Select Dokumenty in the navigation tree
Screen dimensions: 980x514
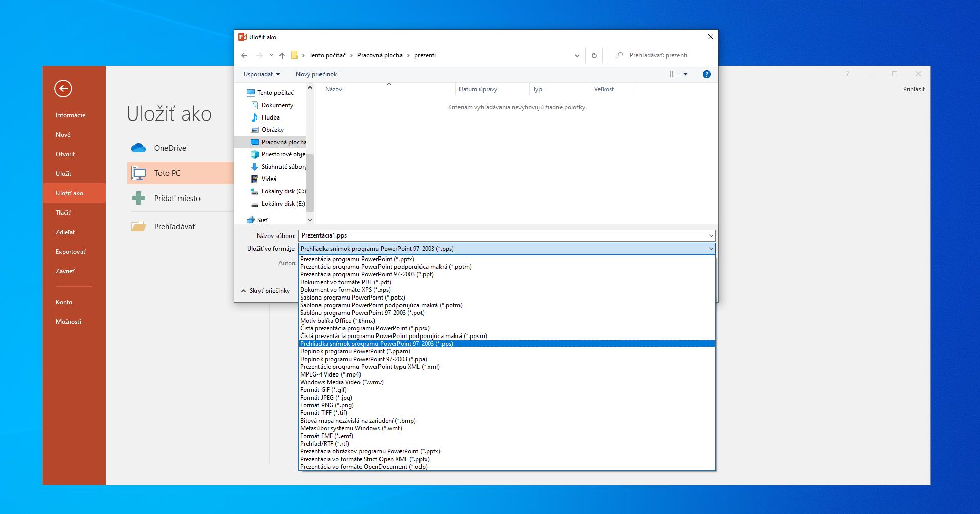click(x=277, y=105)
